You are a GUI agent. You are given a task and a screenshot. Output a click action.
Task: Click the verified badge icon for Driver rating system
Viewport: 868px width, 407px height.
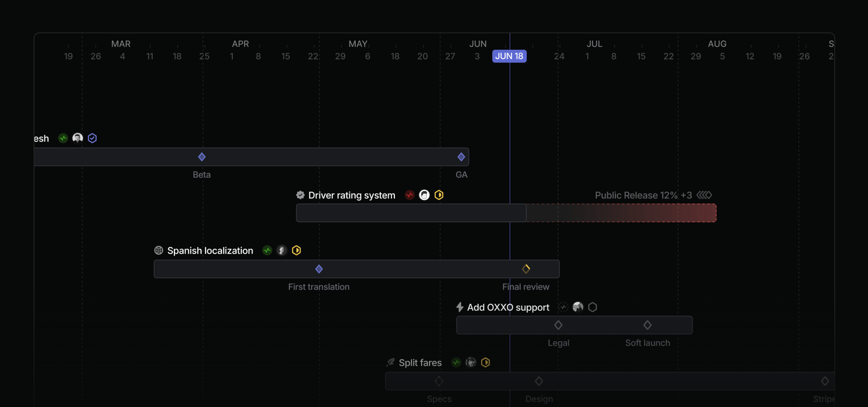(300, 195)
